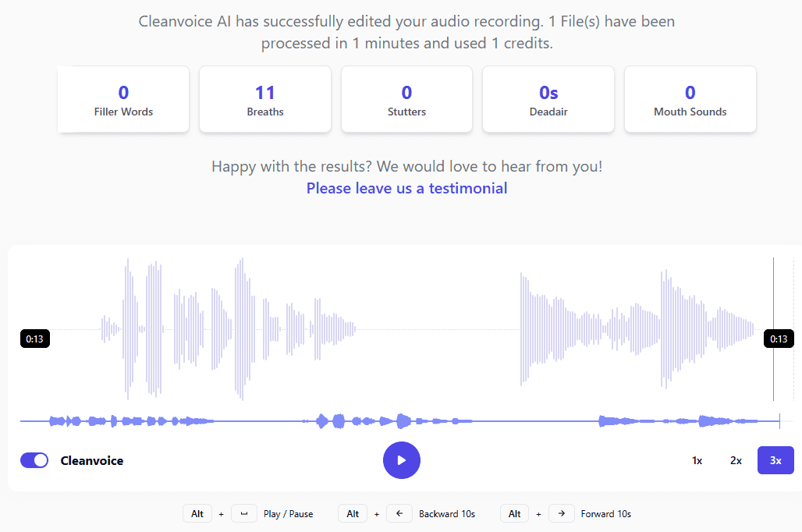Click the left 0:13 timestamp label
This screenshot has height=532, width=802.
tap(34, 339)
